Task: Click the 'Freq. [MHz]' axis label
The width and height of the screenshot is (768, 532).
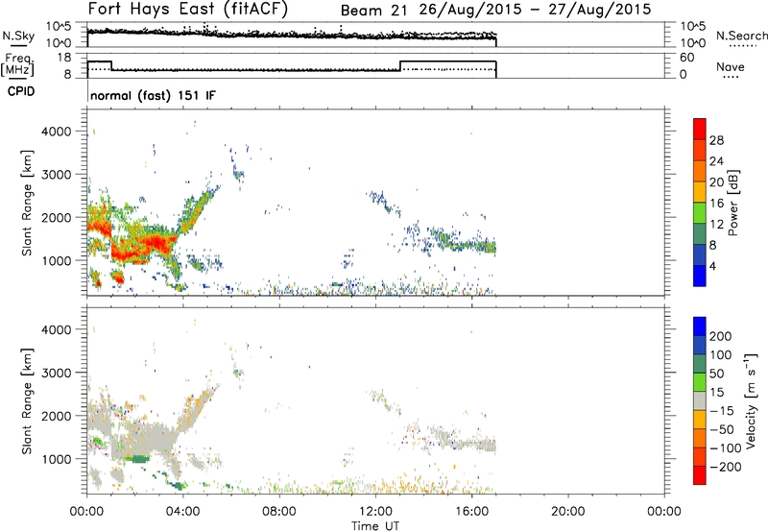Action: coord(17,64)
